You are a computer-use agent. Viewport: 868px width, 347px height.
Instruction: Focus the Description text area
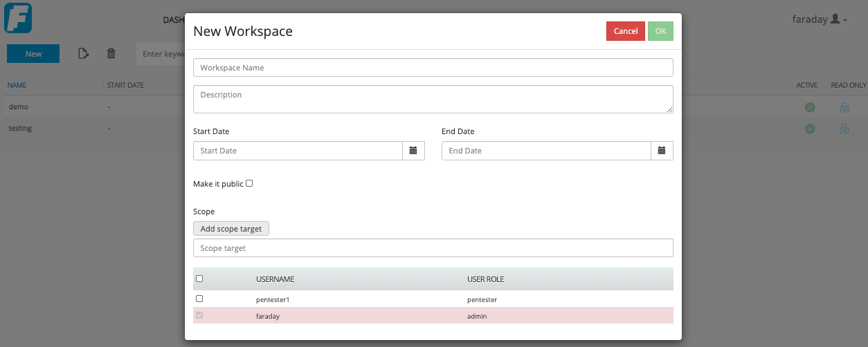click(433, 99)
